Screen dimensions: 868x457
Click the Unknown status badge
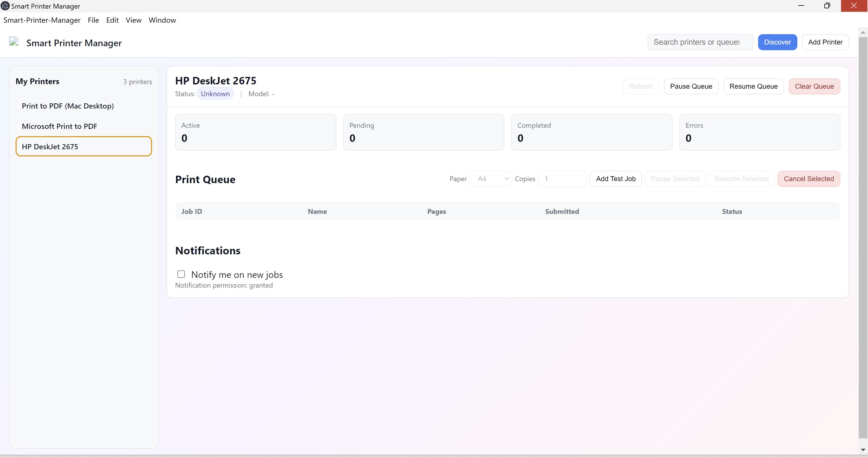[x=215, y=94]
